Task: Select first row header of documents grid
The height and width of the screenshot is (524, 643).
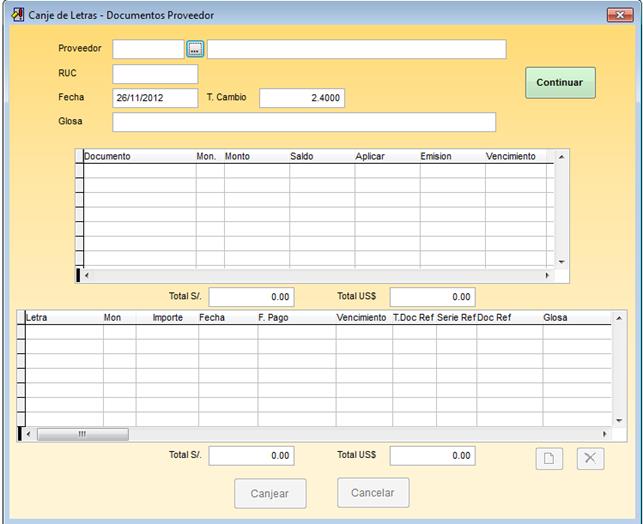Action: (x=79, y=171)
